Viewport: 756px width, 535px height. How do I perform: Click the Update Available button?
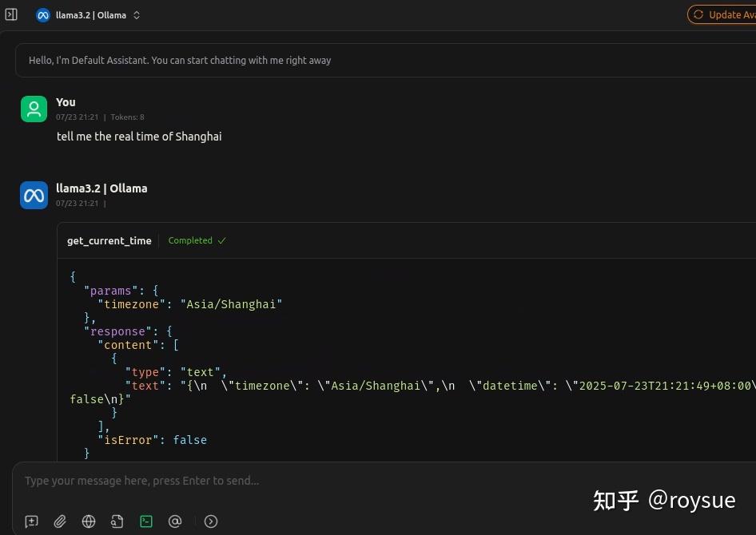(x=722, y=15)
